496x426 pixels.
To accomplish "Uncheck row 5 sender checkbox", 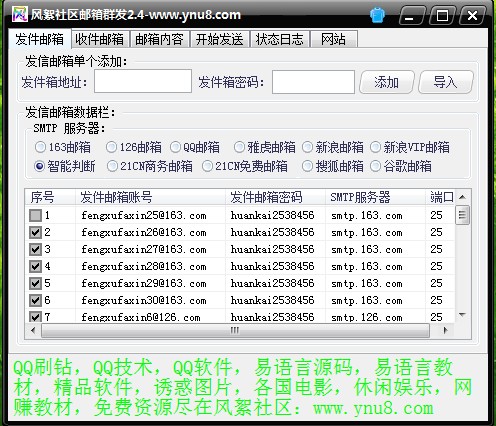I will tap(35, 283).
